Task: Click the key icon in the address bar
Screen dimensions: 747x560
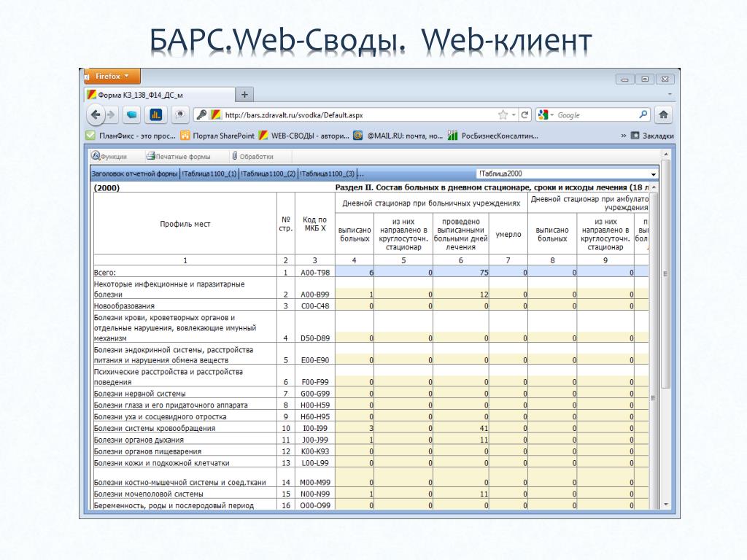Action: click(x=201, y=114)
